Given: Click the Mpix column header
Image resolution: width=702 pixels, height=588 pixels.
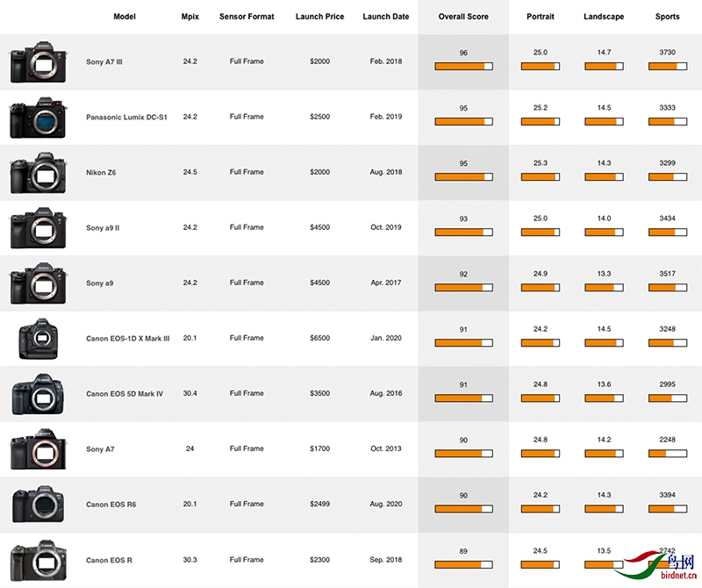Looking at the screenshot, I should pos(190,17).
